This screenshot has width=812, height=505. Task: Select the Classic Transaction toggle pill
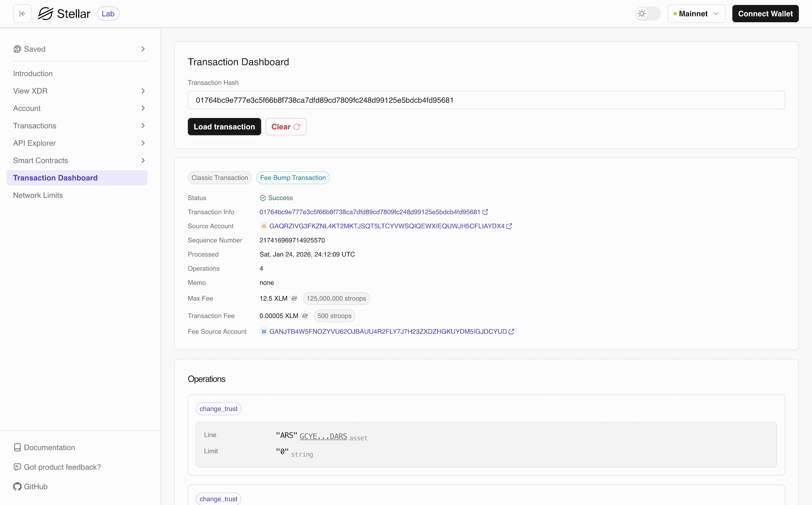(220, 178)
